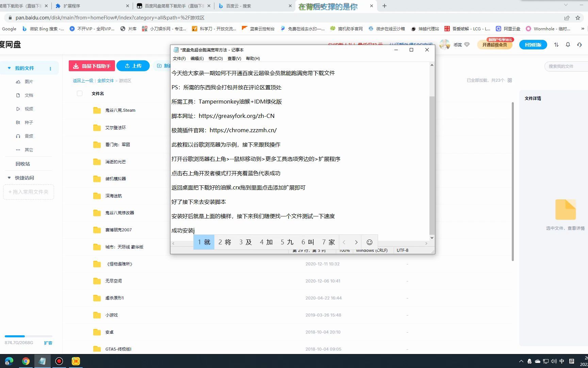
Task: Open 音频 category in sidebar
Action: [x=29, y=136]
